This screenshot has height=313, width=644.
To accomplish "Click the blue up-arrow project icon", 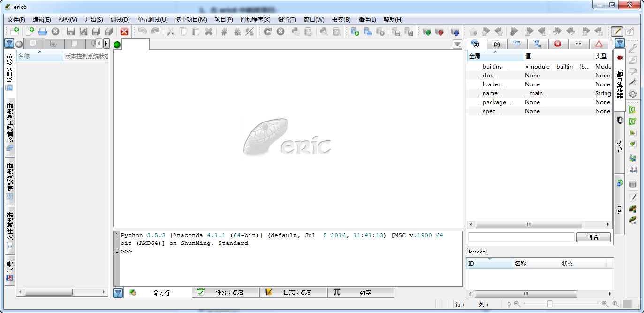I will click(x=455, y=31).
